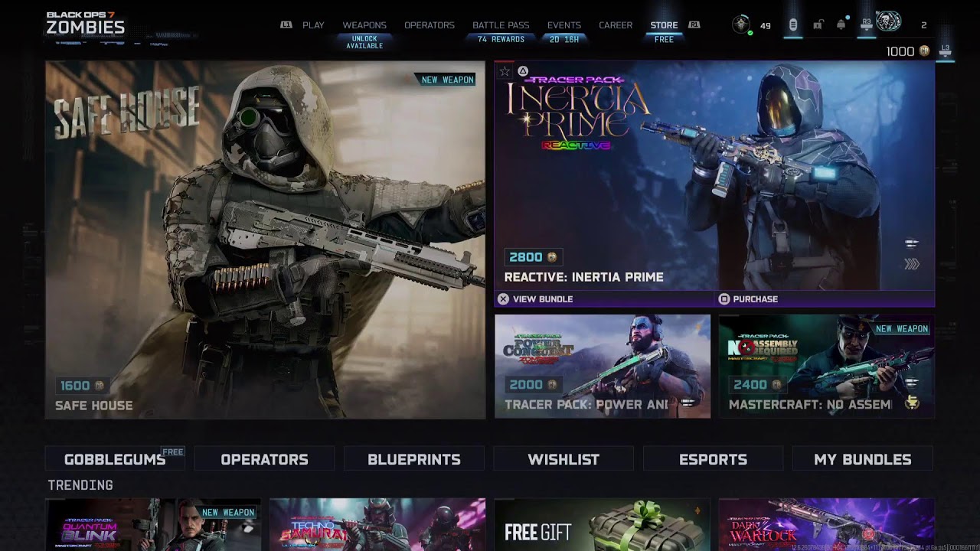The width and height of the screenshot is (980, 551).
Task: Open the Esports category
Action: [x=713, y=459]
